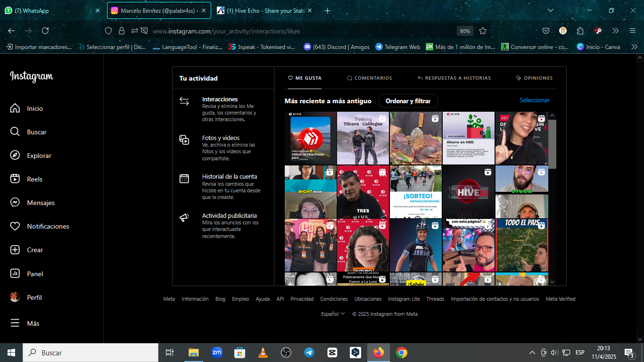Select Historial de la cuenta section
Screen dimensions: 644x362
[223, 187]
